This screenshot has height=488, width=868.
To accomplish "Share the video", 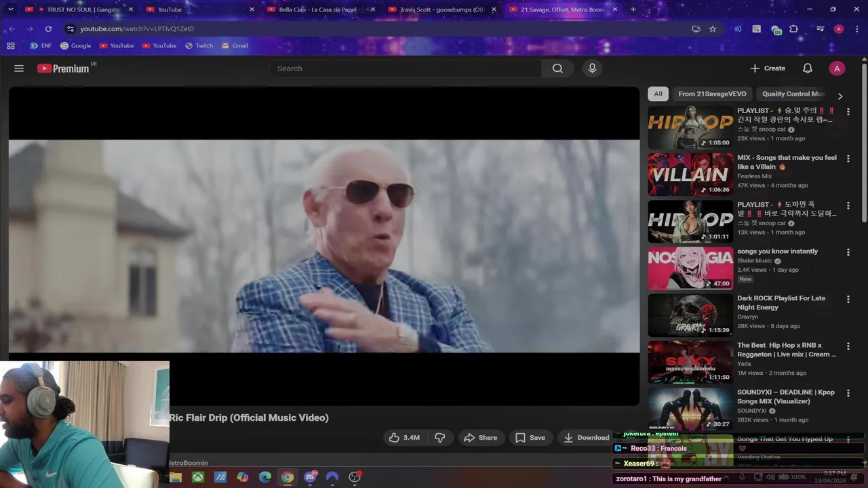I will (480, 438).
